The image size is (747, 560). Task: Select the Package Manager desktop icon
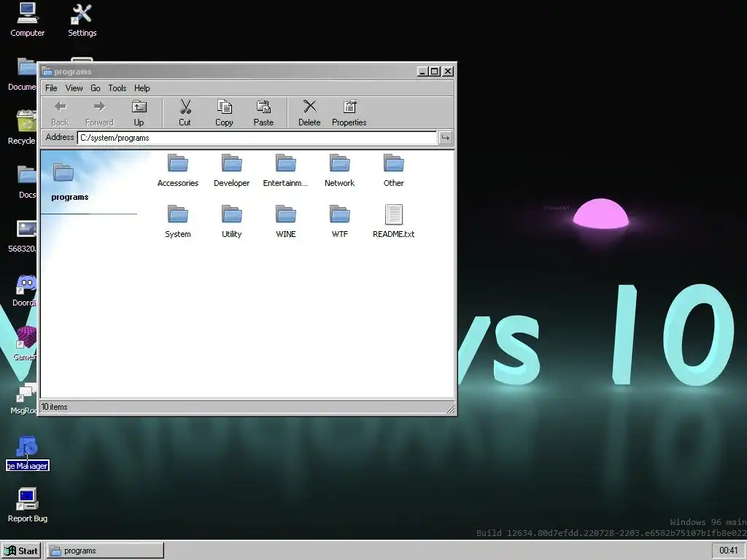point(27,453)
